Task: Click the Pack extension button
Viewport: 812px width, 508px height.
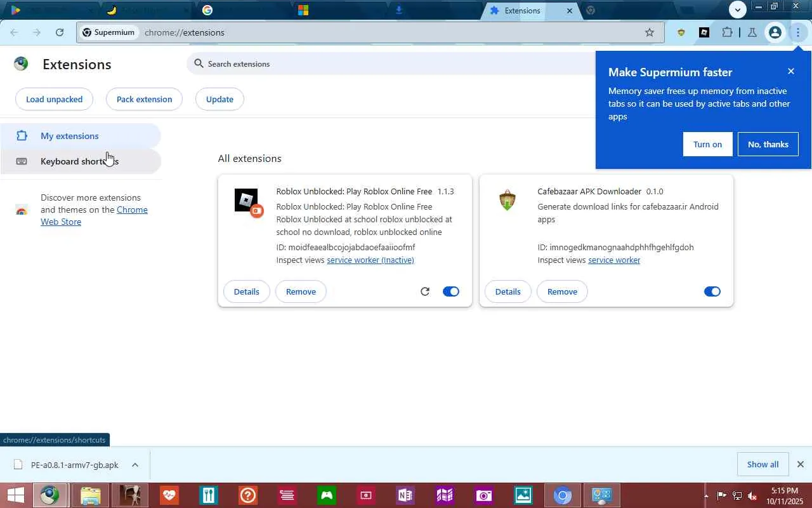Action: tap(144, 99)
